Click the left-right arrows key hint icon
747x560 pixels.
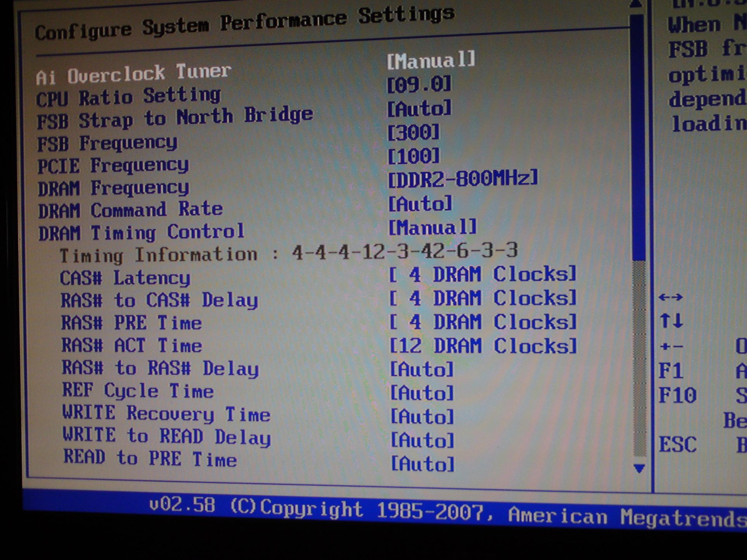coord(671,297)
